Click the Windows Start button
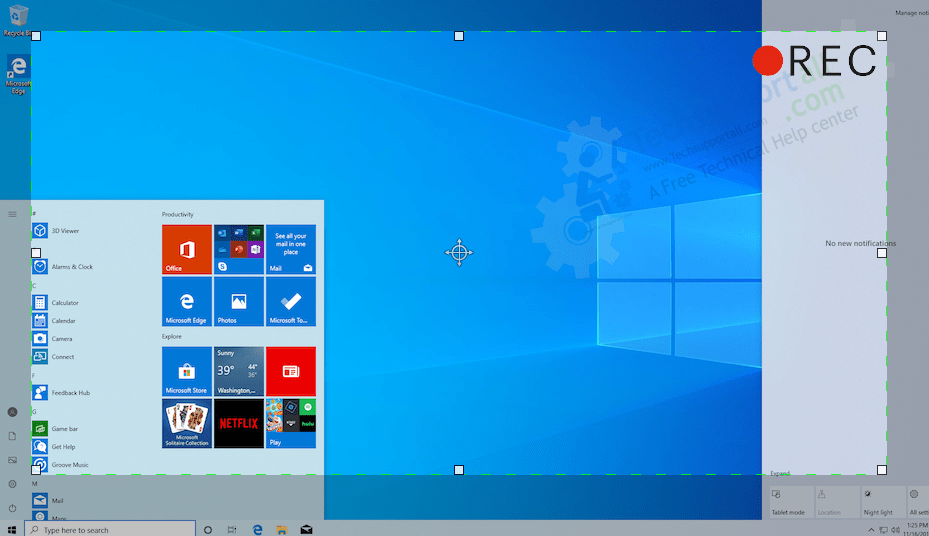The width and height of the screenshot is (929, 536). 12,529
